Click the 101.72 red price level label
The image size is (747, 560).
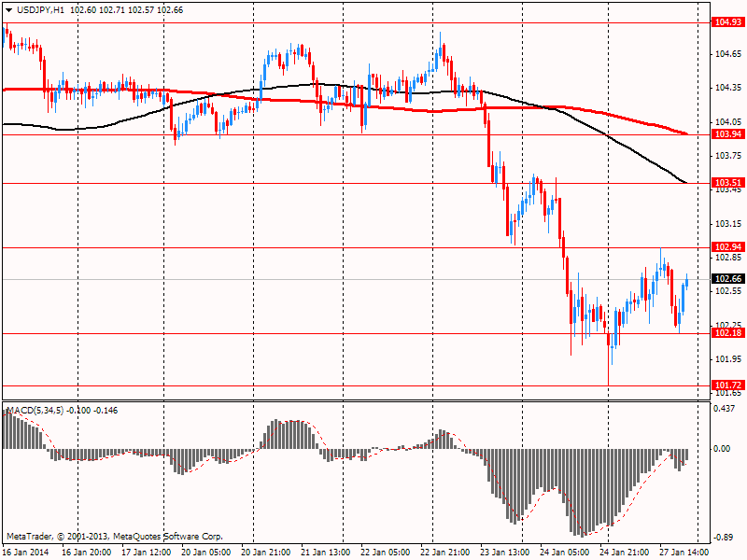tap(728, 385)
